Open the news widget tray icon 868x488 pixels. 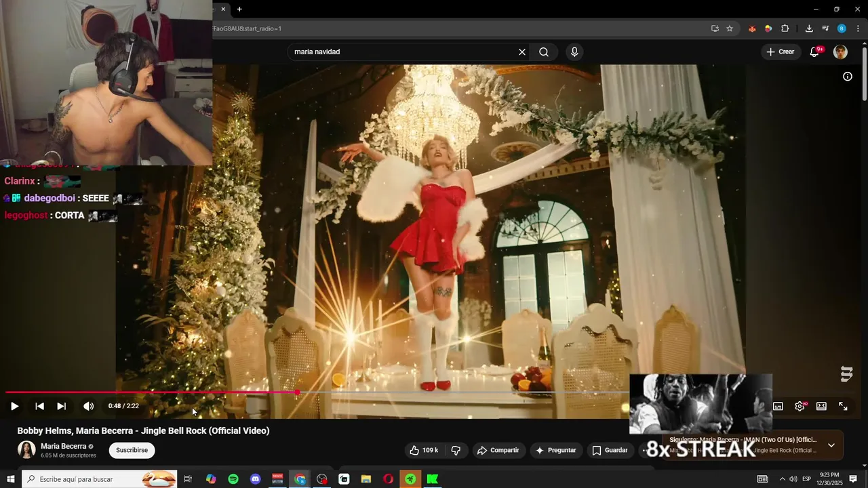(763, 479)
